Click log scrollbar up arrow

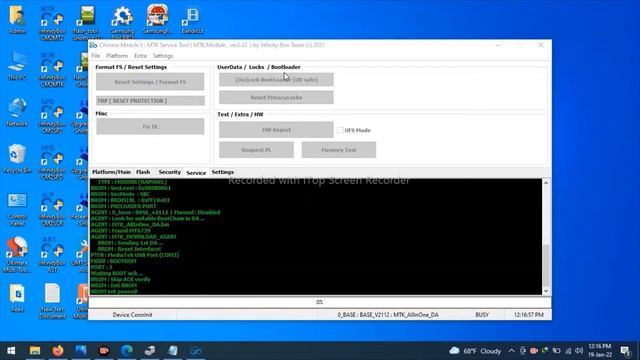(546, 183)
